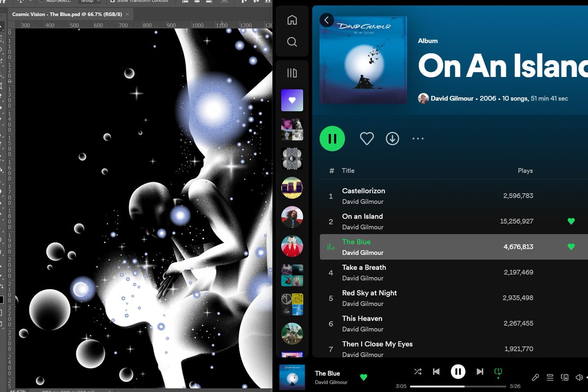This screenshot has height=392, width=588.
Task: Pause playback with white bottom button
Action: [458, 372]
